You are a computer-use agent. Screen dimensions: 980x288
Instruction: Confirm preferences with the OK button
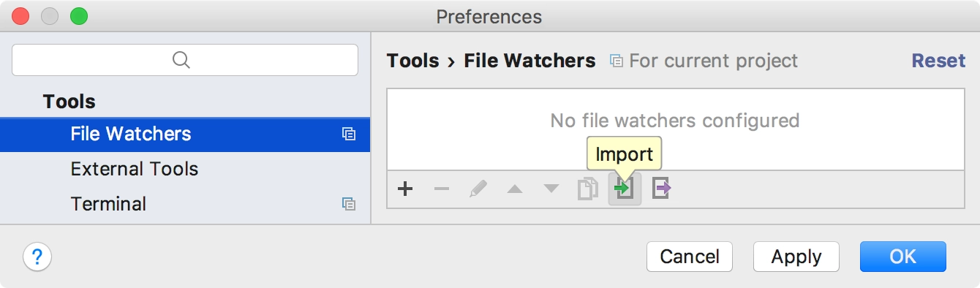point(903,257)
